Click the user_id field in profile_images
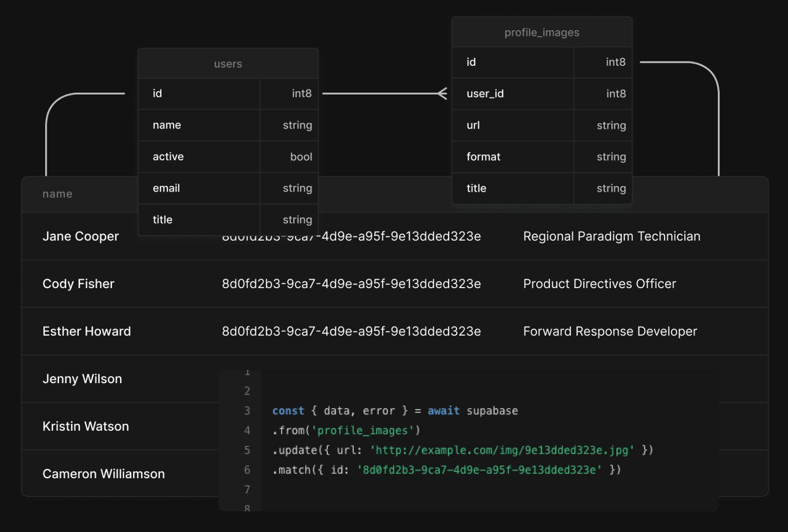The height and width of the screenshot is (532, 788). [485, 94]
